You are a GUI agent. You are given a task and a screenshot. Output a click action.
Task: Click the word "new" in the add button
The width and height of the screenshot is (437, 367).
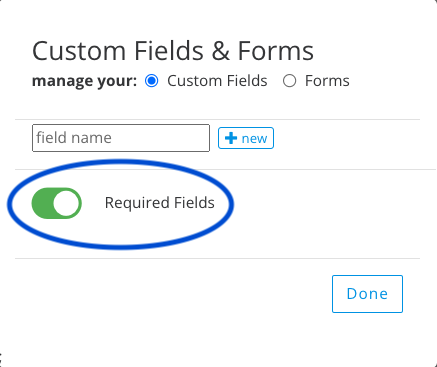tap(254, 138)
